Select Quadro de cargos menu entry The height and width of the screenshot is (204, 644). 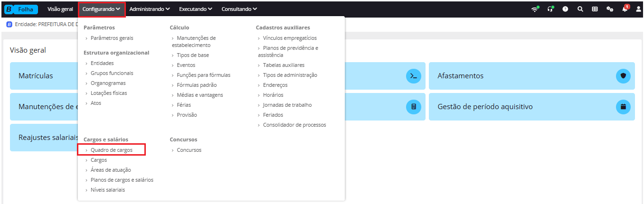[112, 150]
